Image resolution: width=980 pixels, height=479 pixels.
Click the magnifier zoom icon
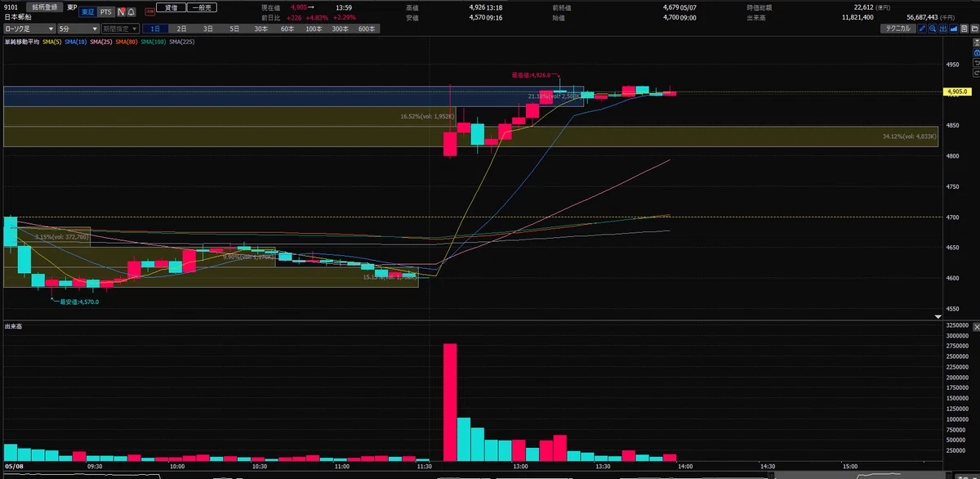(x=933, y=28)
